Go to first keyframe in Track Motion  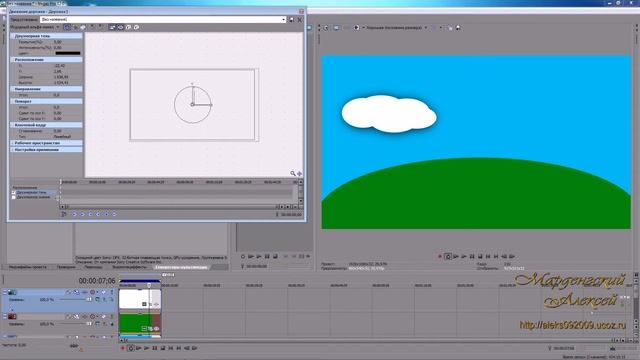tap(74, 214)
